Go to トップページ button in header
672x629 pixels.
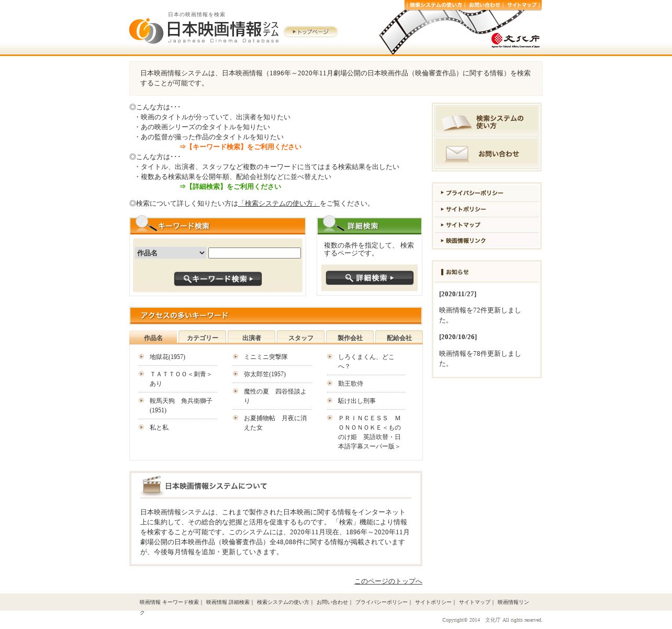point(310,32)
